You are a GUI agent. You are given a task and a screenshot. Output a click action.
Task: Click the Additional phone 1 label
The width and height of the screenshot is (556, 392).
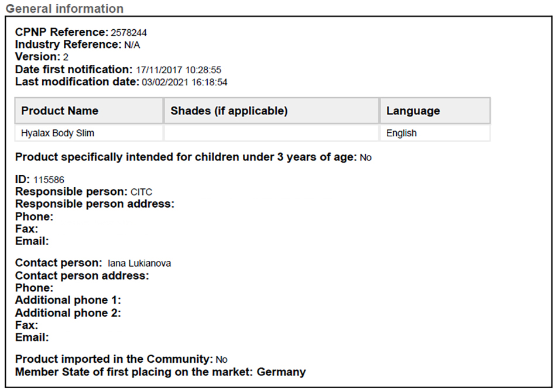(x=68, y=300)
